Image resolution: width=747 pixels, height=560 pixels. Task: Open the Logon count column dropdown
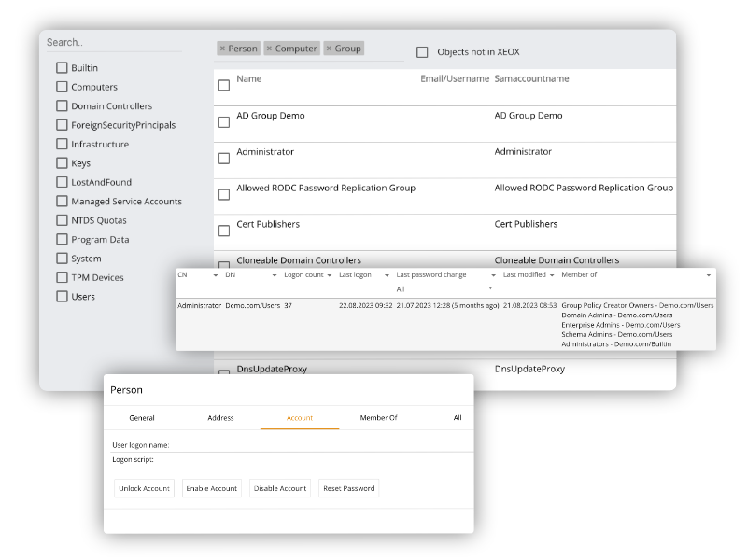click(330, 275)
